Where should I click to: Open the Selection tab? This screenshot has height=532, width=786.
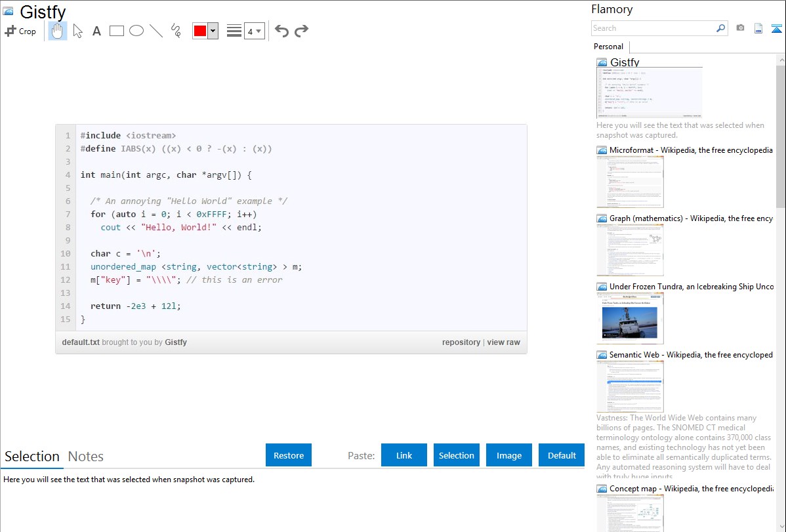pyautogui.click(x=31, y=457)
